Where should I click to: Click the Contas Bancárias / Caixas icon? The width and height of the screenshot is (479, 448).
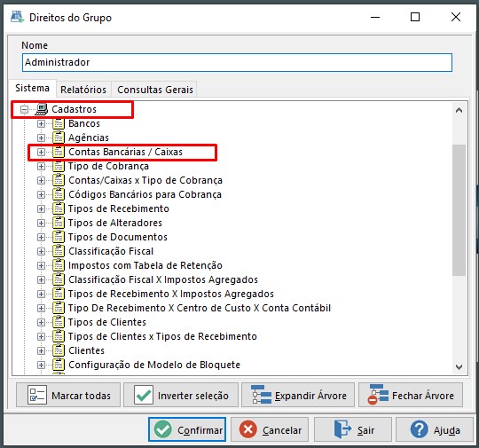pyautogui.click(x=59, y=152)
